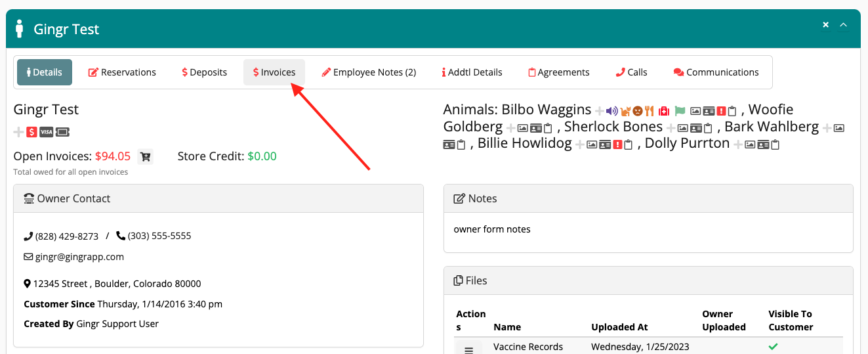Click Billie Howlidog's red exclamation alert icon

pyautogui.click(x=618, y=144)
